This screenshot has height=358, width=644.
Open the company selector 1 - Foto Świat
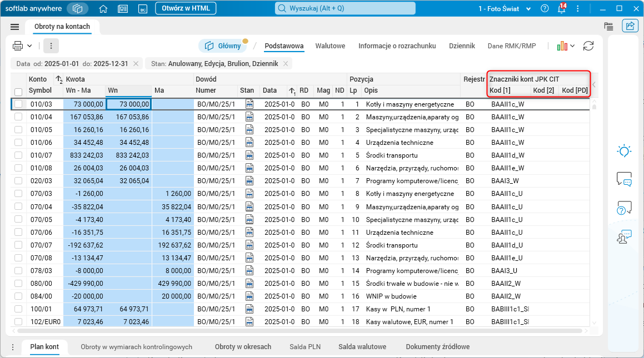[505, 9]
